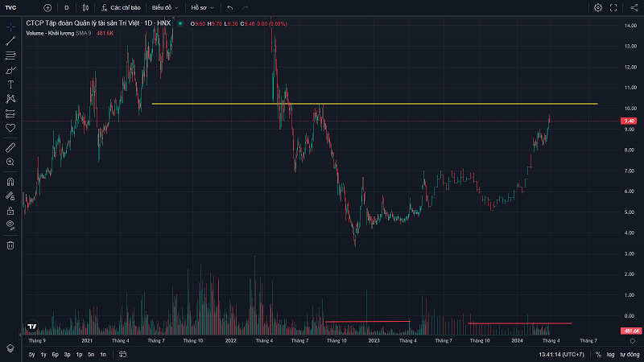Toggle log scale on price axis

(610, 354)
